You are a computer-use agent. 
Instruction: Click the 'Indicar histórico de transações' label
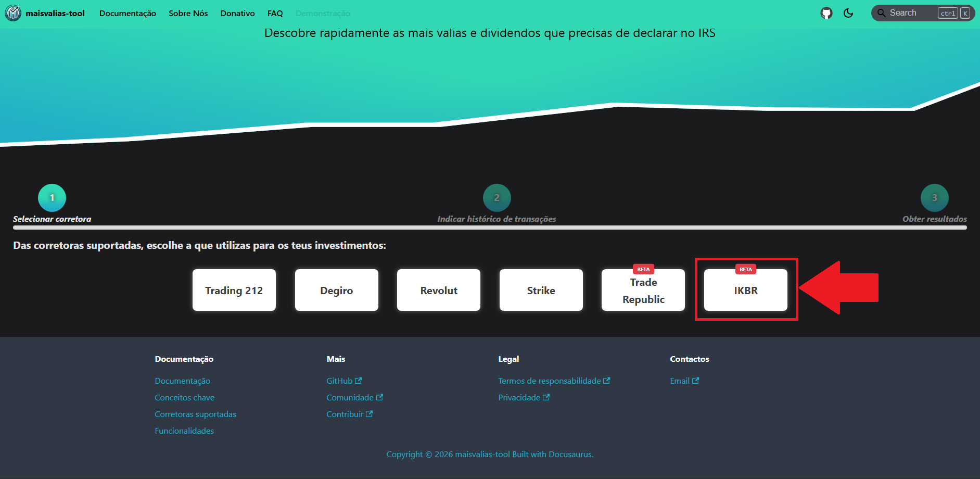tap(497, 219)
